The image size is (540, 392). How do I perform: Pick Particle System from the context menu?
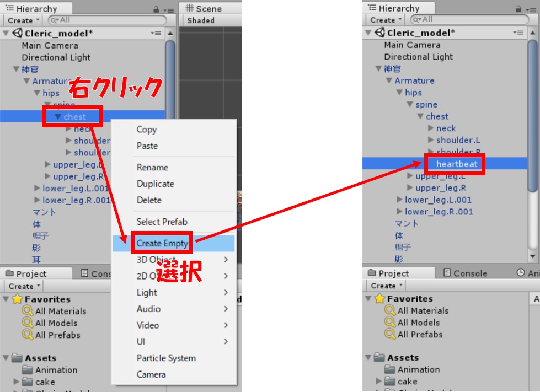tap(166, 358)
